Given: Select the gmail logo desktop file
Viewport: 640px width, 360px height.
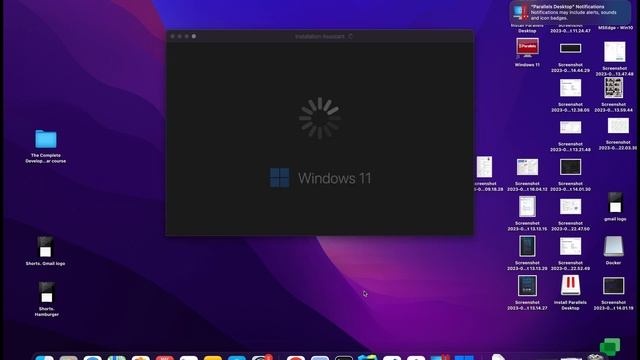Looking at the screenshot, I should click(x=615, y=202).
